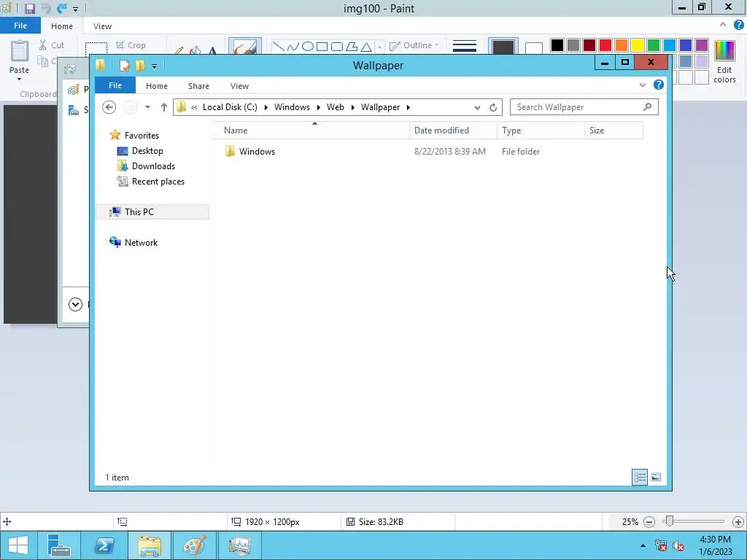The width and height of the screenshot is (747, 560).
Task: Open Edit colors in Paint
Action: pos(724,61)
